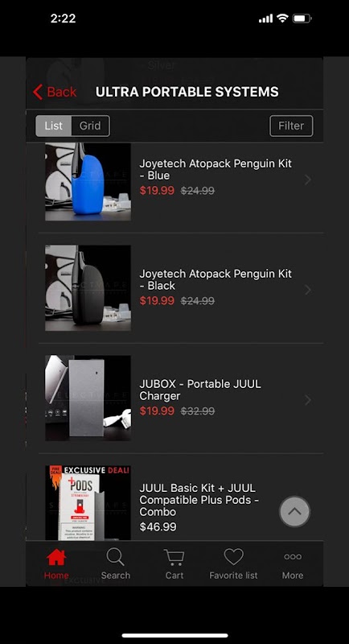Open the shopping Cart icon
The width and height of the screenshot is (349, 644).
pyautogui.click(x=174, y=557)
